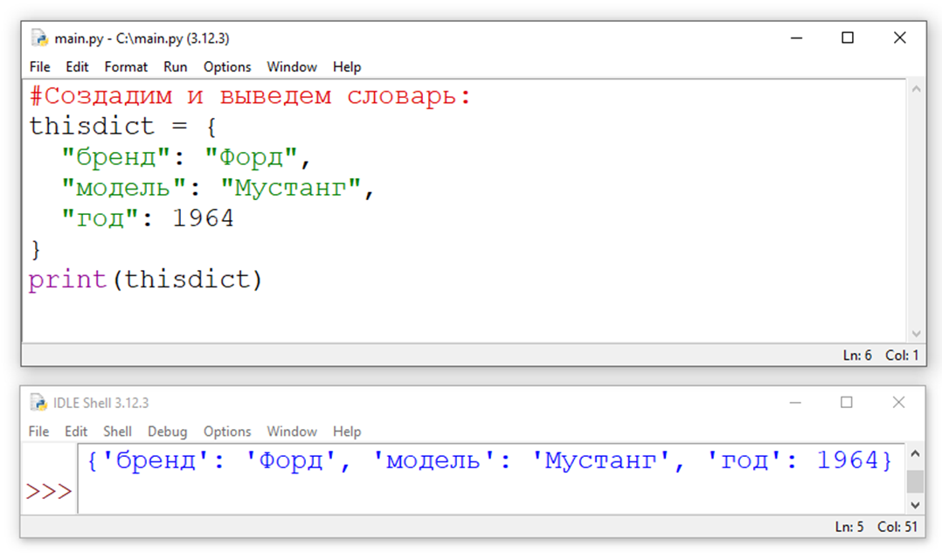The image size is (942, 560).
Task: Click 'Col: 51' in Shell status bar
Action: pos(897,527)
